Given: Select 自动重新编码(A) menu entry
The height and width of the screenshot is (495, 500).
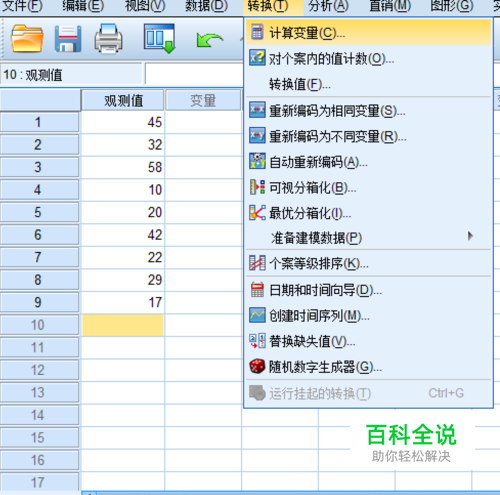Looking at the screenshot, I should tap(369, 162).
